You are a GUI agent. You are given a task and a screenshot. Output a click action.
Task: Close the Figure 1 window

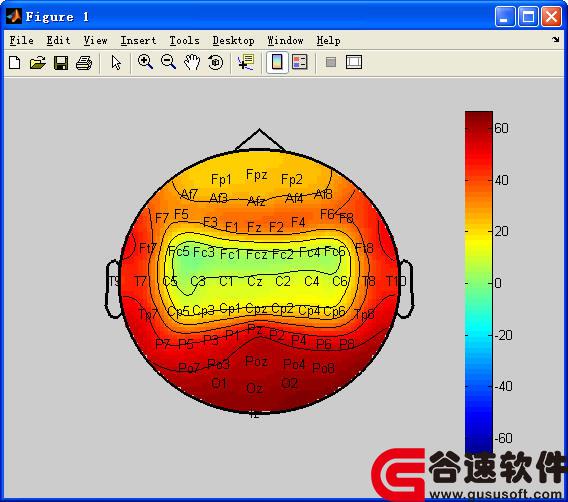pos(551,16)
